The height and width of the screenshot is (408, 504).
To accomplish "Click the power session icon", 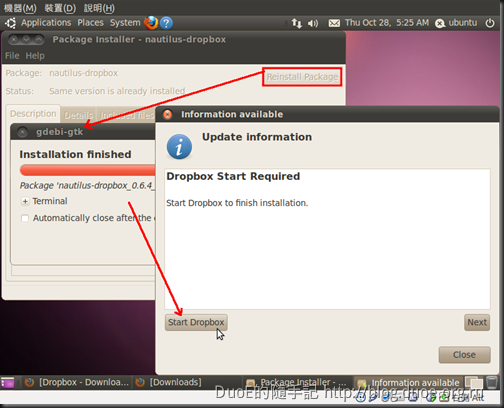I will point(490,23).
